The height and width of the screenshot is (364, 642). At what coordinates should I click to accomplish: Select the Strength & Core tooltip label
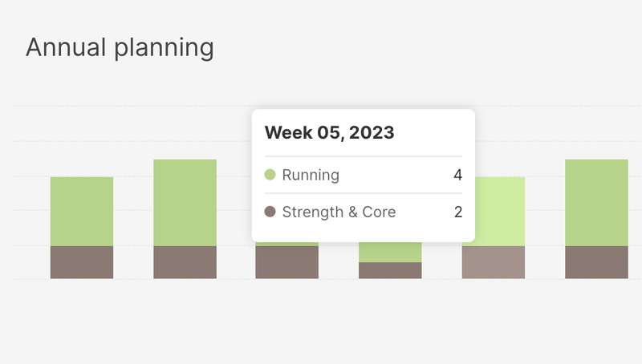(339, 212)
